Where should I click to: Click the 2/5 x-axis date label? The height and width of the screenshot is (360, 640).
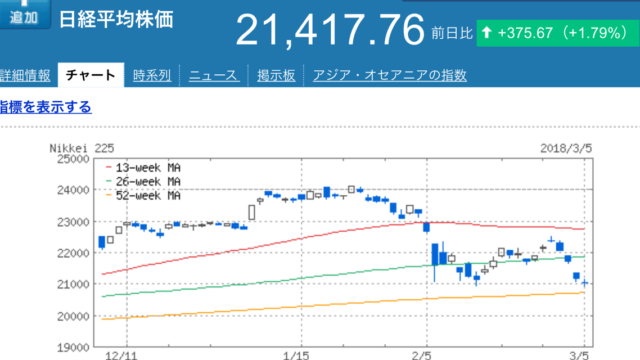tap(421, 356)
